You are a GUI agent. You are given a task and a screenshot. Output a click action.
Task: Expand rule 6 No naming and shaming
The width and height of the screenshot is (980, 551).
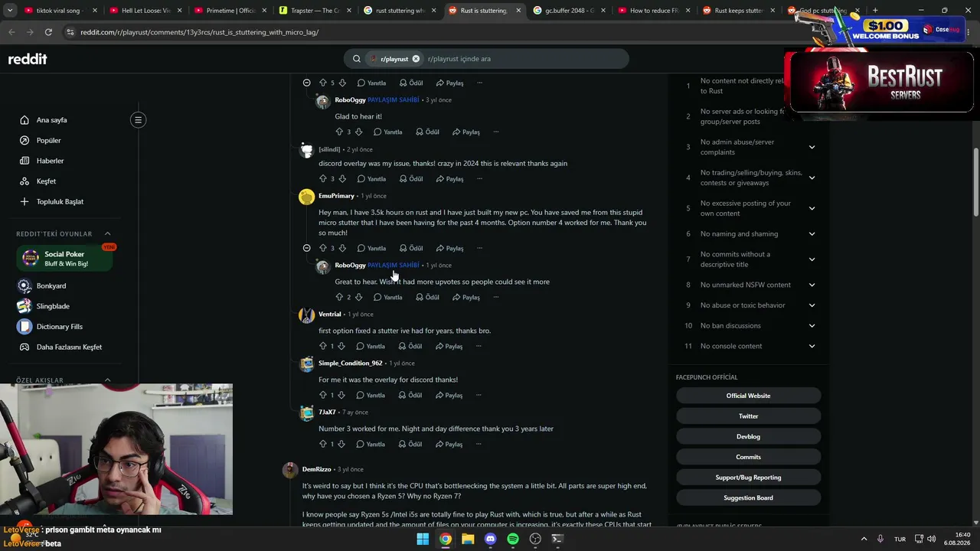[x=812, y=234]
